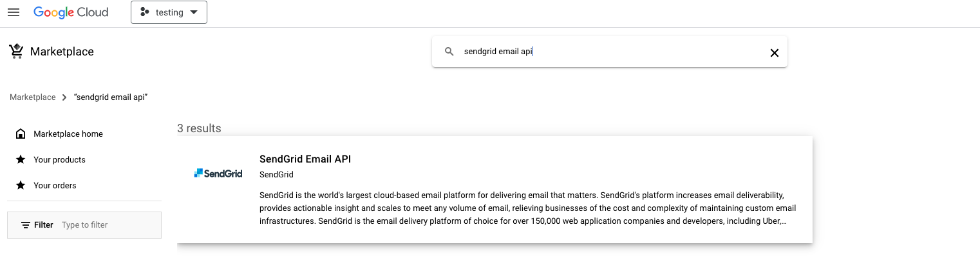Click the Google Cloud logo

[71, 12]
